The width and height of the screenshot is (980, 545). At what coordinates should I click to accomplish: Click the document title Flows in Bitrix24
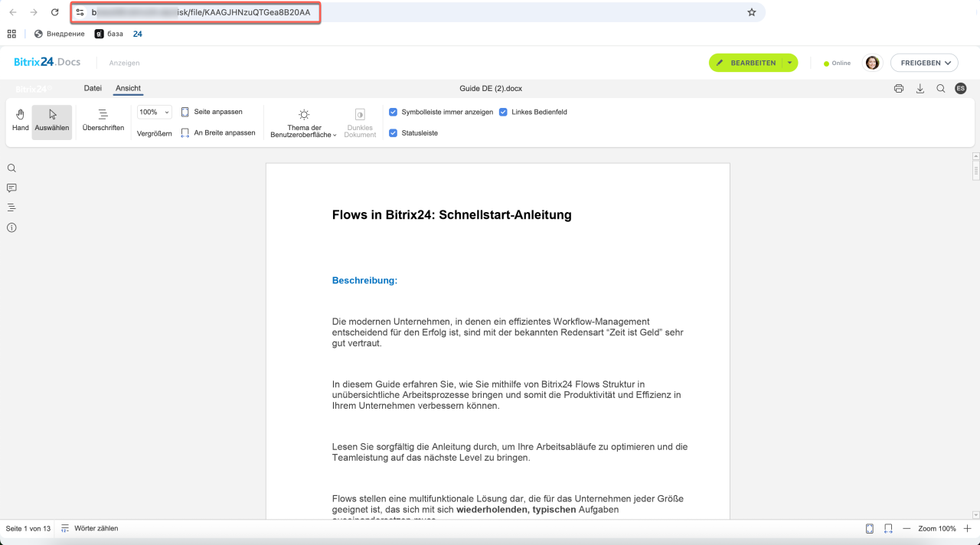click(x=452, y=215)
